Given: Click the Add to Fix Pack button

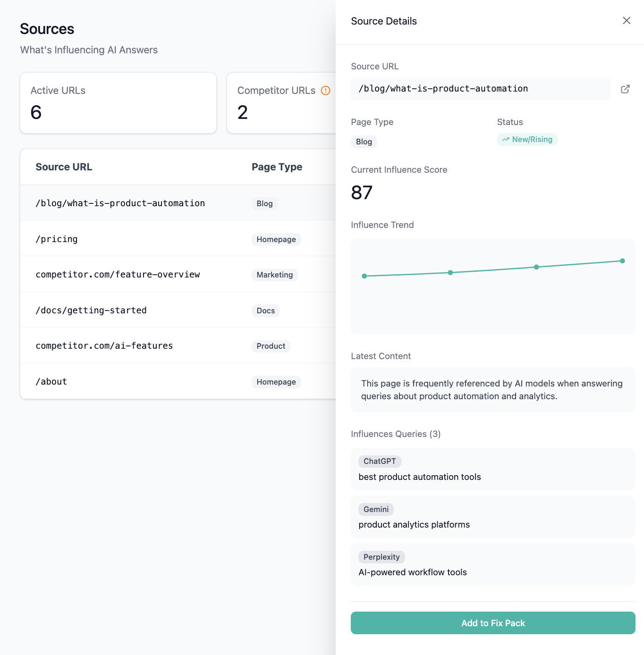Looking at the screenshot, I should point(493,623).
